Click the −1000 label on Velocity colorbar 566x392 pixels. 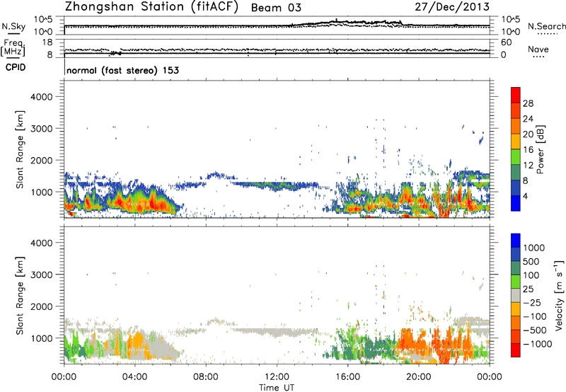click(x=538, y=344)
